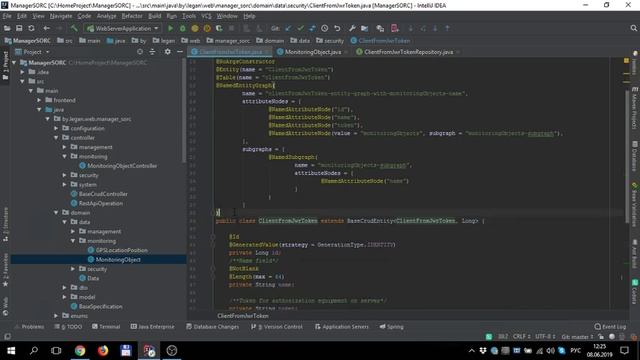Build project with the hammer icon
Screen dimensions: 640x360
(x=74, y=28)
